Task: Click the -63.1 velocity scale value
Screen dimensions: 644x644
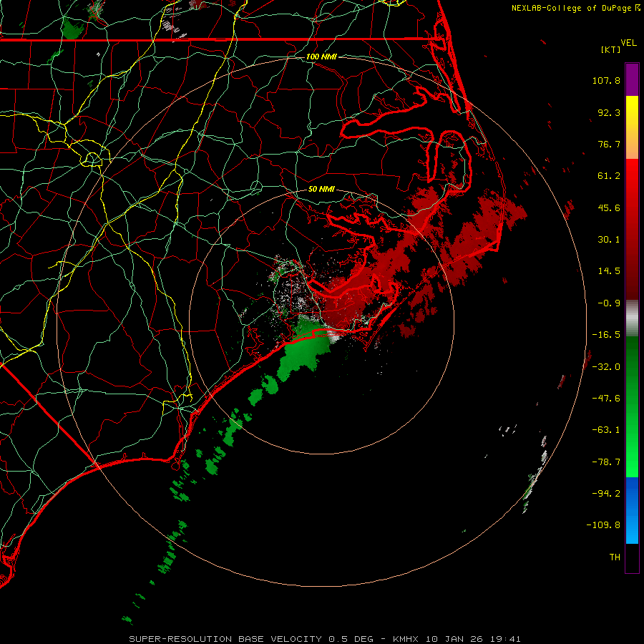Action: (x=606, y=430)
